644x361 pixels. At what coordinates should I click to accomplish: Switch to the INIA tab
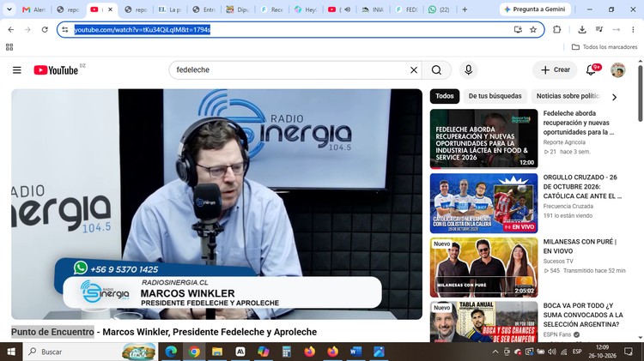(x=373, y=9)
